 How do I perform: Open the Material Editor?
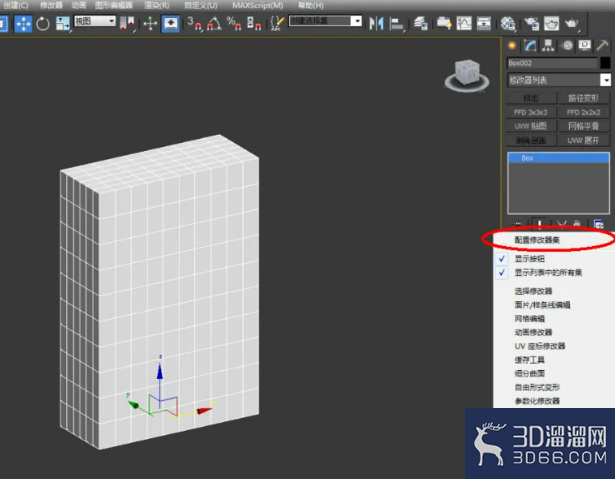click(508, 24)
